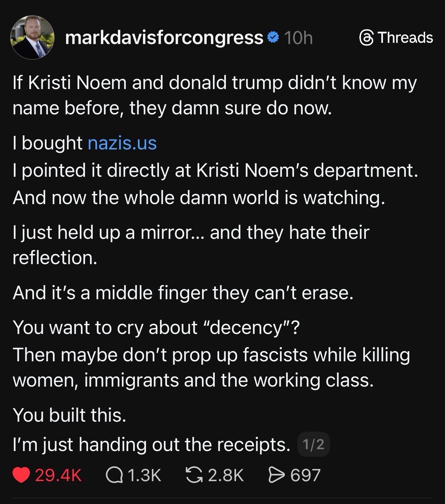Click the 10h timestamp

coord(298,37)
